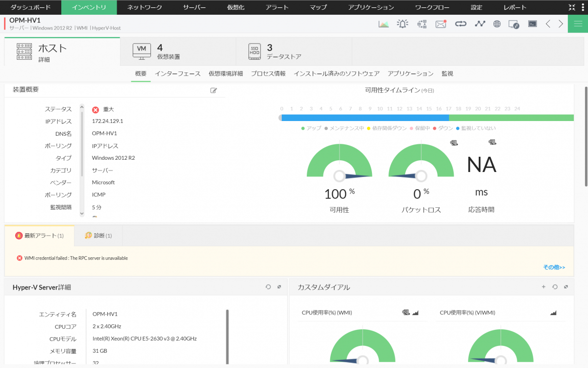This screenshot has width=588, height=368.
Task: Click the その他>> link
Action: pyautogui.click(x=554, y=267)
